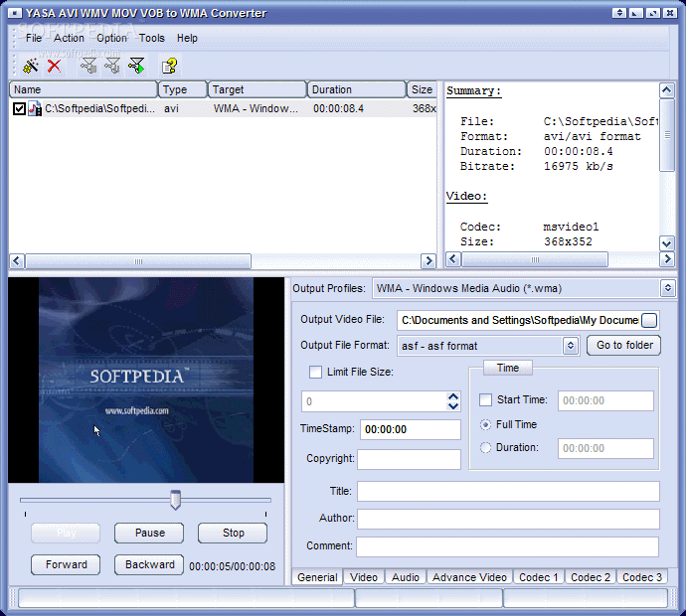686x616 pixels.
Task: Click the Start Time value field
Action: coord(605,401)
